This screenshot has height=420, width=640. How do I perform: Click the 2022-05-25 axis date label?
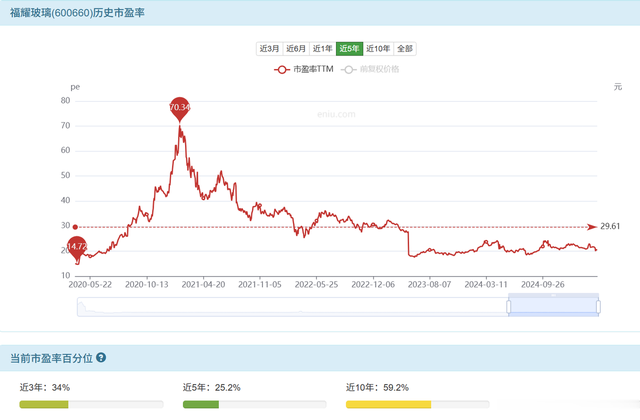(x=316, y=284)
